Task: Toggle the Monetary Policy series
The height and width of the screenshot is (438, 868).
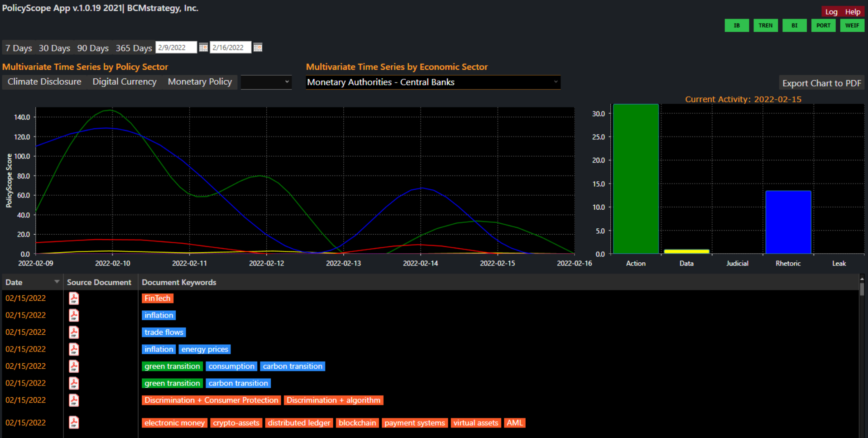Action: tap(200, 82)
